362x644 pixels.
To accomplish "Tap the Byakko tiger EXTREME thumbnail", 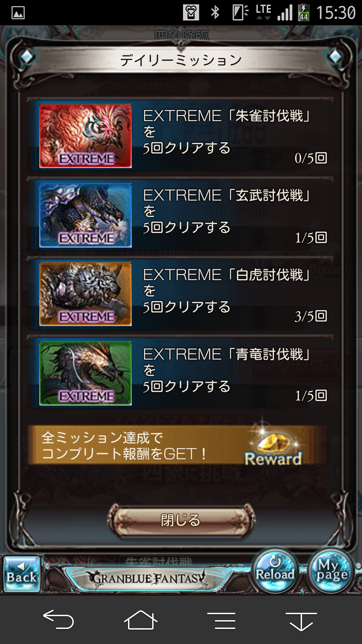I will pos(85,294).
